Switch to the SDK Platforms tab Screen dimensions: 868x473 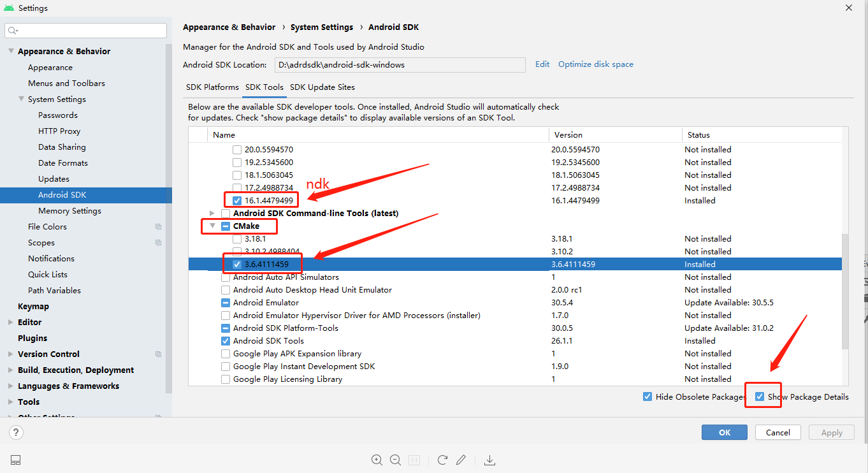coord(212,87)
